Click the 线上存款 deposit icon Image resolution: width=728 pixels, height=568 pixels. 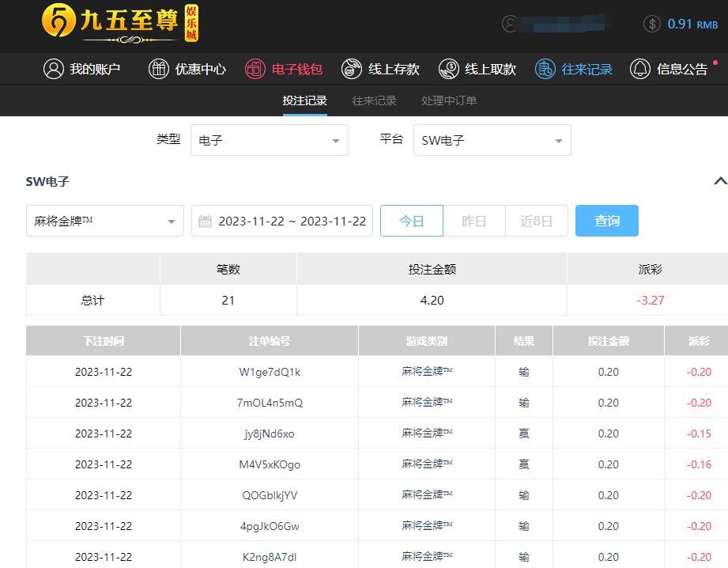[x=352, y=69]
